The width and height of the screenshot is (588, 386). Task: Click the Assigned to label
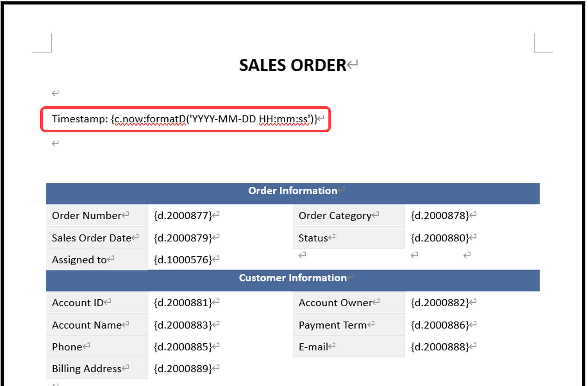coord(79,260)
